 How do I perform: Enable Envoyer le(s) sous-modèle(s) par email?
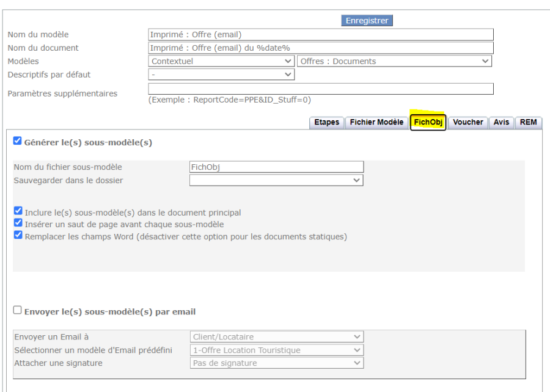point(18,311)
